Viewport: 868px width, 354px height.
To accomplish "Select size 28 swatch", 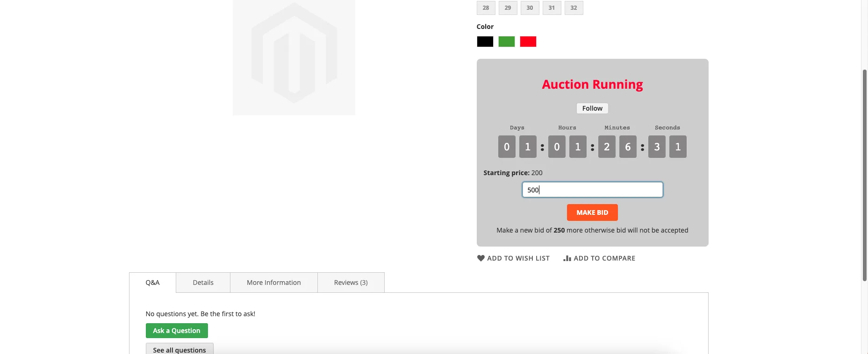I will pyautogui.click(x=486, y=8).
